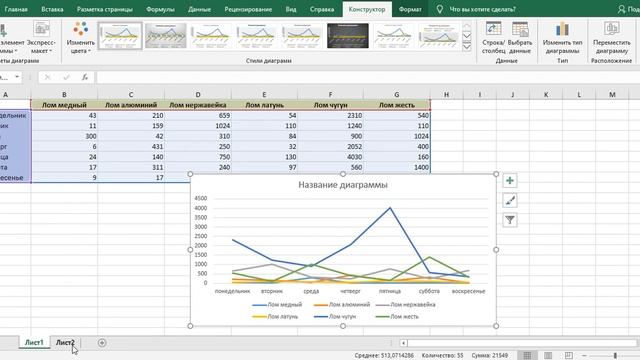Open the Формат ribbon tab
Image resolution: width=640 pixels, height=360 pixels.
tap(410, 9)
